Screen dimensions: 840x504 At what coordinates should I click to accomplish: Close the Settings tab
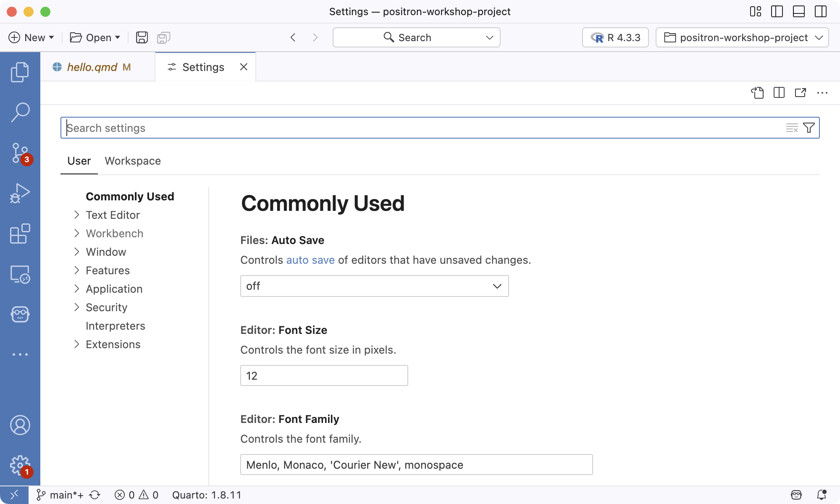tap(244, 67)
